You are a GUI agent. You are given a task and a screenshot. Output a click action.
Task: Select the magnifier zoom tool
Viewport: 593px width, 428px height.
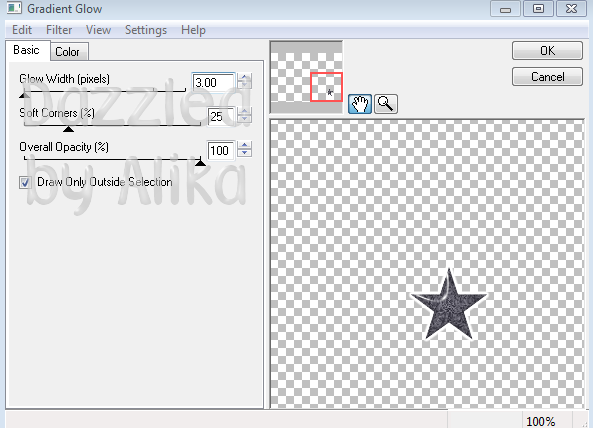point(386,104)
